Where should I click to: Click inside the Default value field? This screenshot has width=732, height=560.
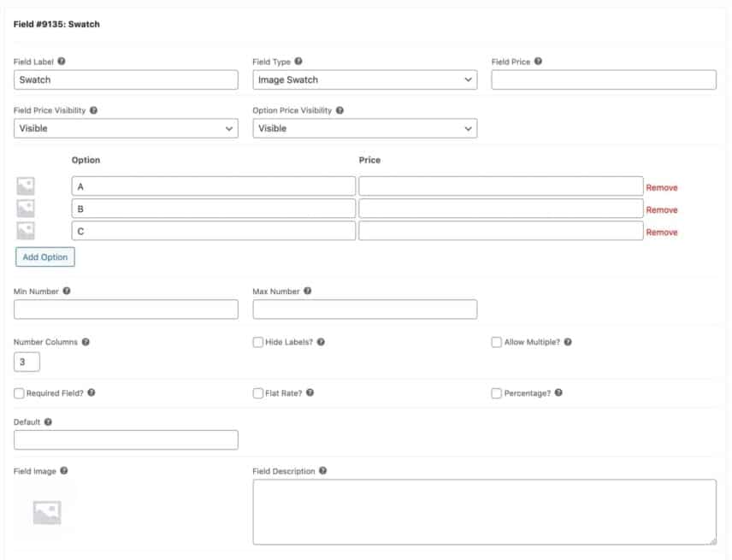tap(125, 439)
